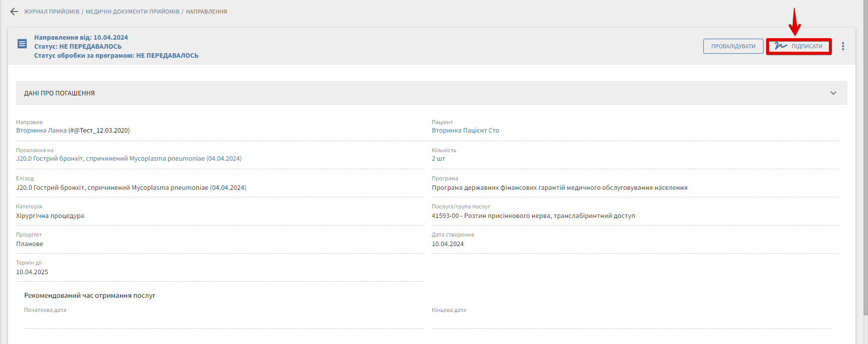Viewport: 868px width, 344px height.
Task: Click the referral document icon
Action: coord(22,44)
